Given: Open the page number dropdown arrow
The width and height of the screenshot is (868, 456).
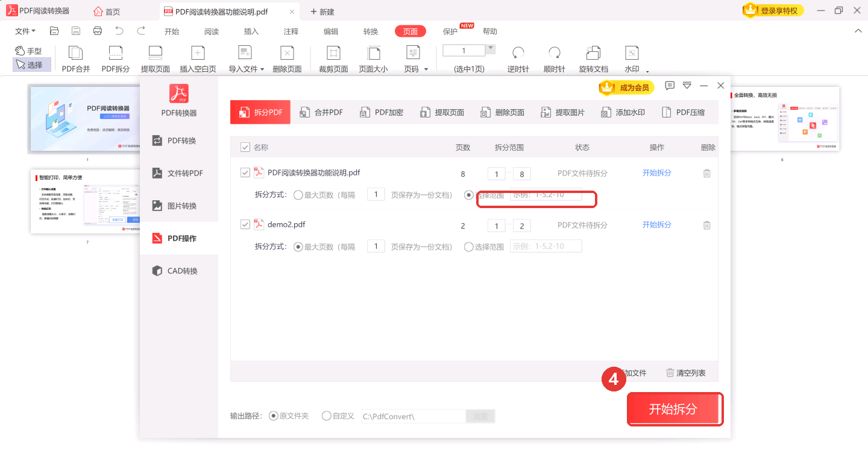Looking at the screenshot, I should coord(491,48).
